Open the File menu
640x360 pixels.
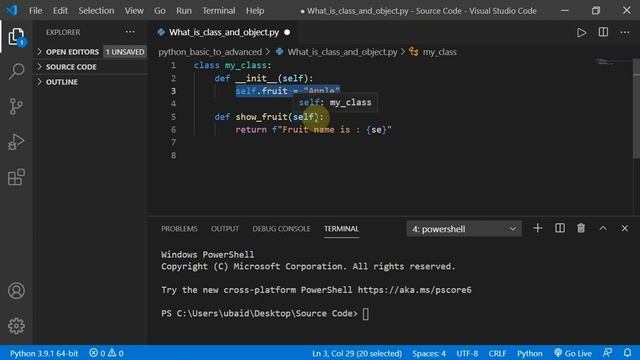(36, 11)
